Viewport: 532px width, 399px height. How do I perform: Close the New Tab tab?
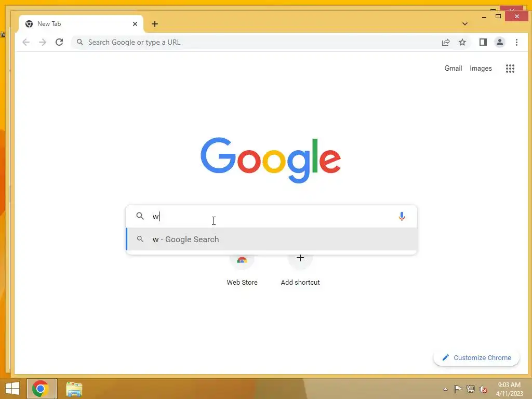click(135, 24)
